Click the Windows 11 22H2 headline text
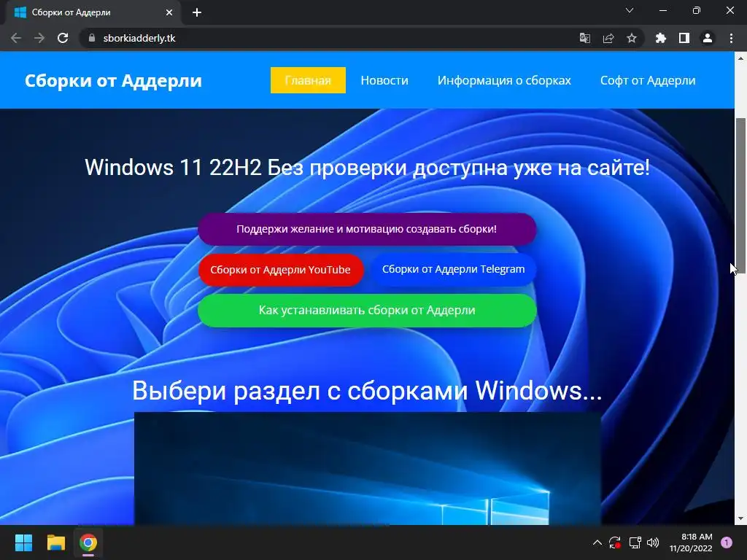747x560 pixels. click(367, 168)
